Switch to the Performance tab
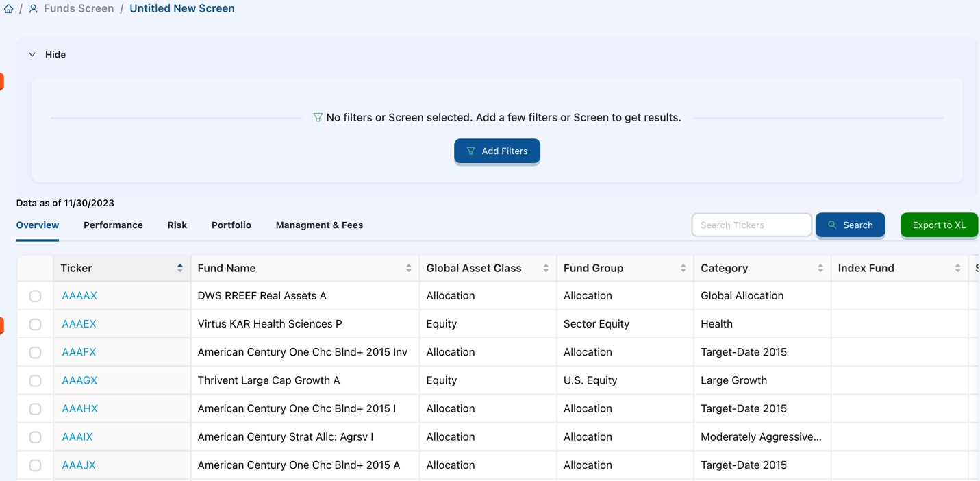The image size is (980, 481). (x=113, y=225)
